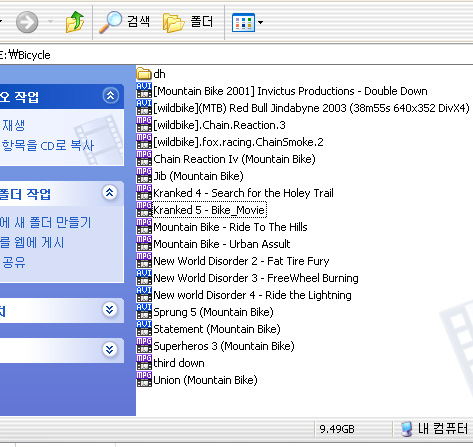Click filename Kranked 4 - Search for the Holey Trail
The height and width of the screenshot is (447, 473).
[x=243, y=193]
